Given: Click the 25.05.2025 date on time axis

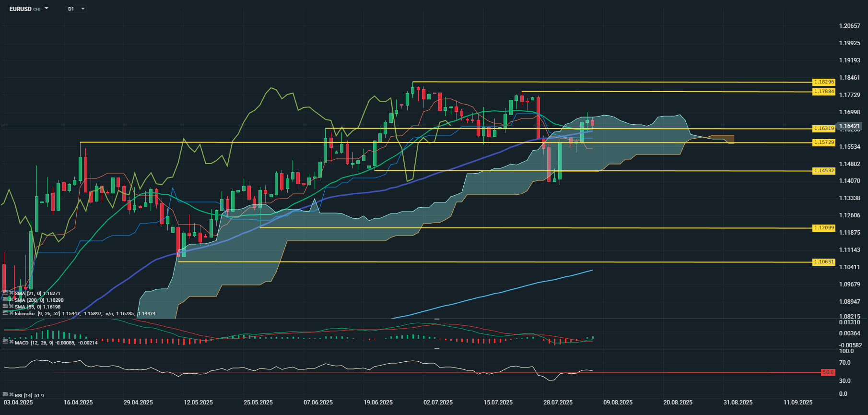Looking at the screenshot, I should click(258, 403).
